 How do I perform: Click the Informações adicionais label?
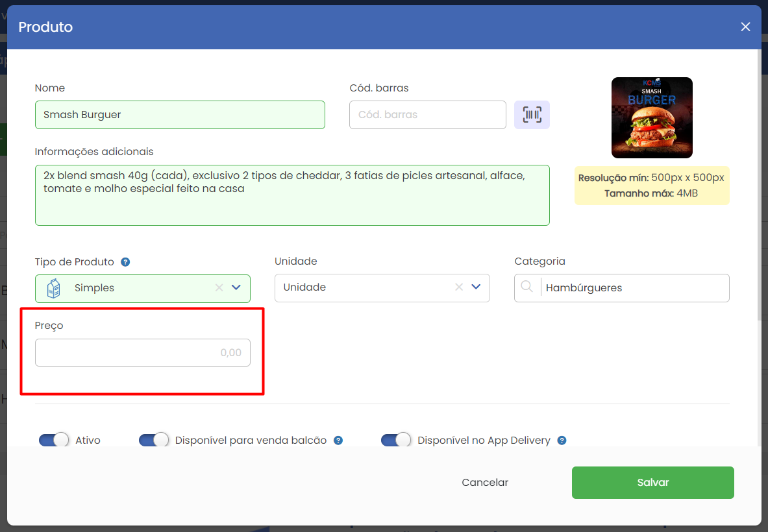click(x=94, y=152)
